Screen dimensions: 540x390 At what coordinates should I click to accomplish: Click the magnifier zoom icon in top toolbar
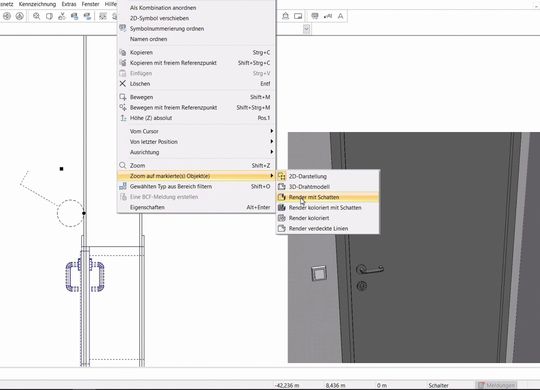(x=36, y=16)
